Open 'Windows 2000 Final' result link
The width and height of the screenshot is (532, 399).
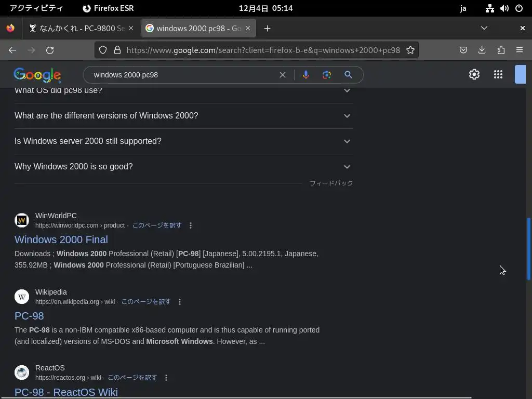point(61,240)
